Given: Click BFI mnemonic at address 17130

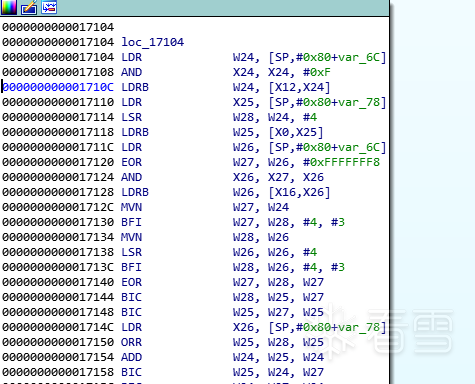Looking at the screenshot, I should pos(131,222).
